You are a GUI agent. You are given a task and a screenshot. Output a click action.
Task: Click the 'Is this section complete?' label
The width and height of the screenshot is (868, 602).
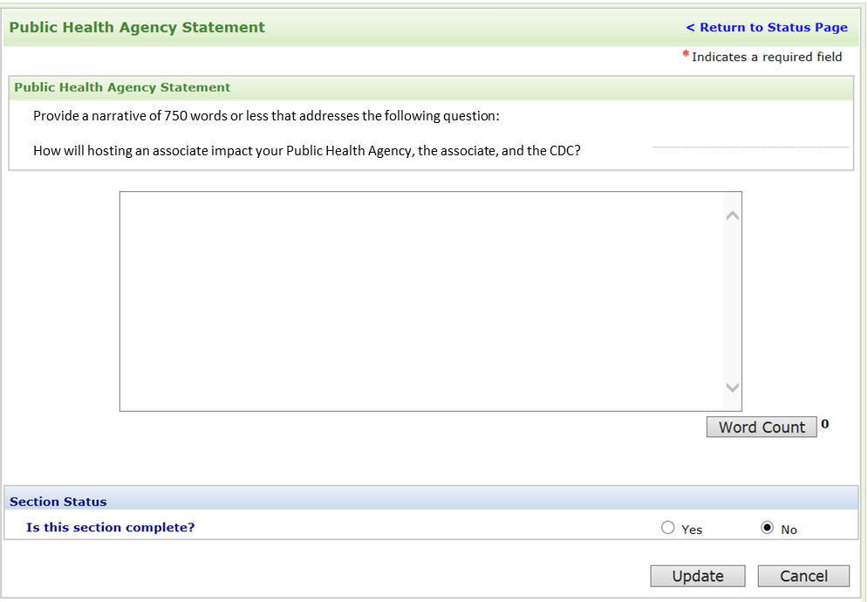[111, 528]
